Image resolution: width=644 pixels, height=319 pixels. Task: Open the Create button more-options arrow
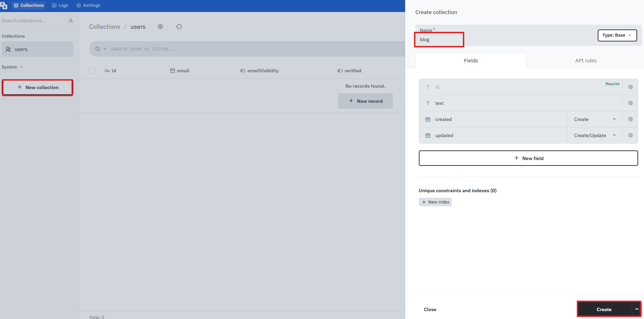point(636,309)
